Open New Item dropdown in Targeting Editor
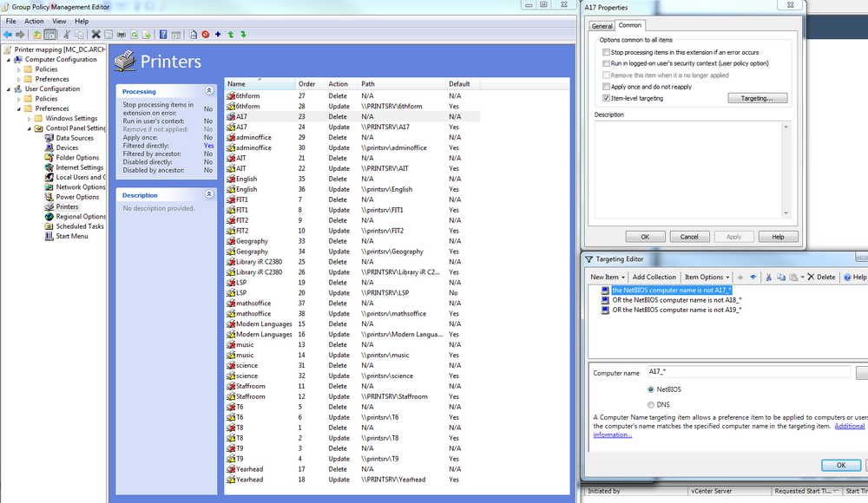 click(x=608, y=277)
